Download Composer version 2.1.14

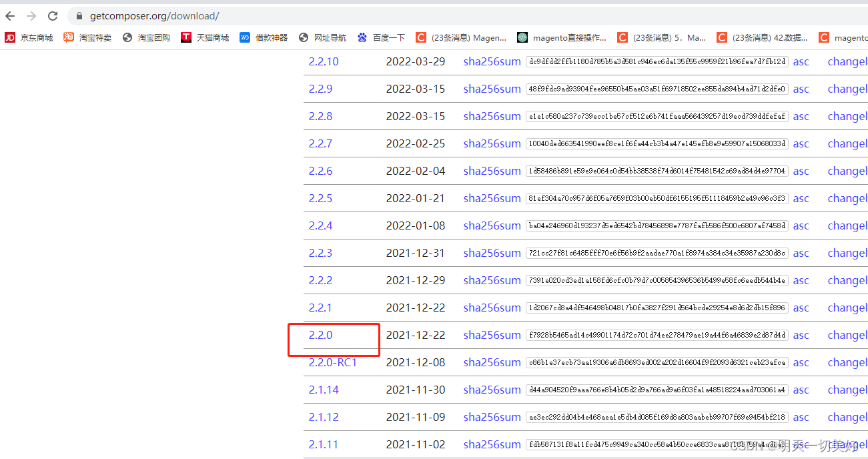(x=324, y=390)
